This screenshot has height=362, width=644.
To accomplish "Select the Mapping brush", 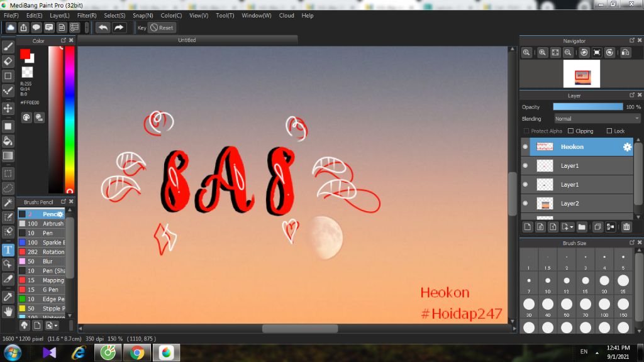I will [x=42, y=280].
